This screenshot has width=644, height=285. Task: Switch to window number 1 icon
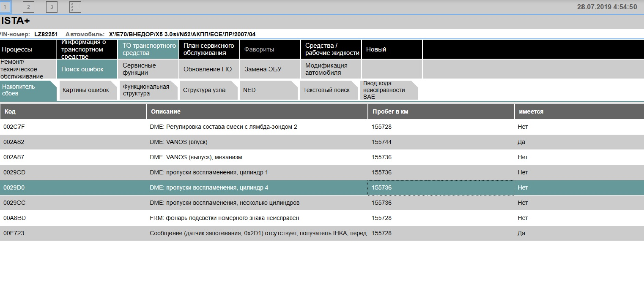pos(5,7)
